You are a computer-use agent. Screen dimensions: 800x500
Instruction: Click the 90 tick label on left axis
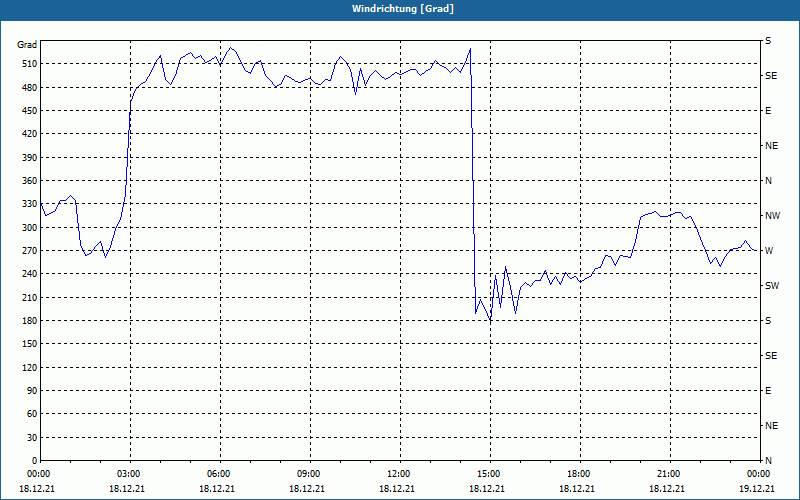(x=33, y=391)
